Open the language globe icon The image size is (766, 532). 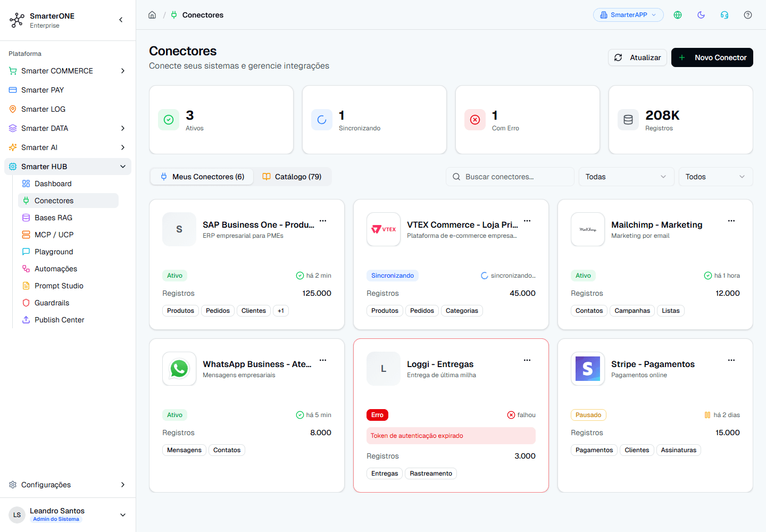click(x=678, y=15)
